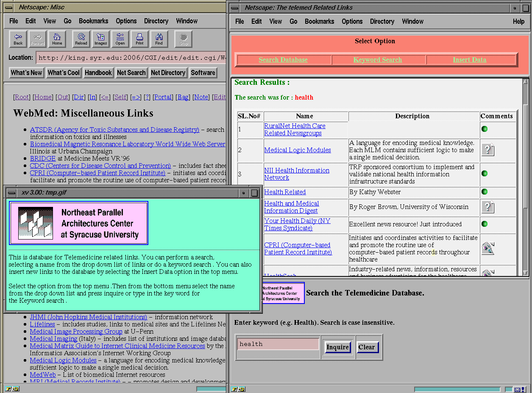Screen dimensions: 532x393
Task: Click the Location URL field
Action: [x=131, y=58]
